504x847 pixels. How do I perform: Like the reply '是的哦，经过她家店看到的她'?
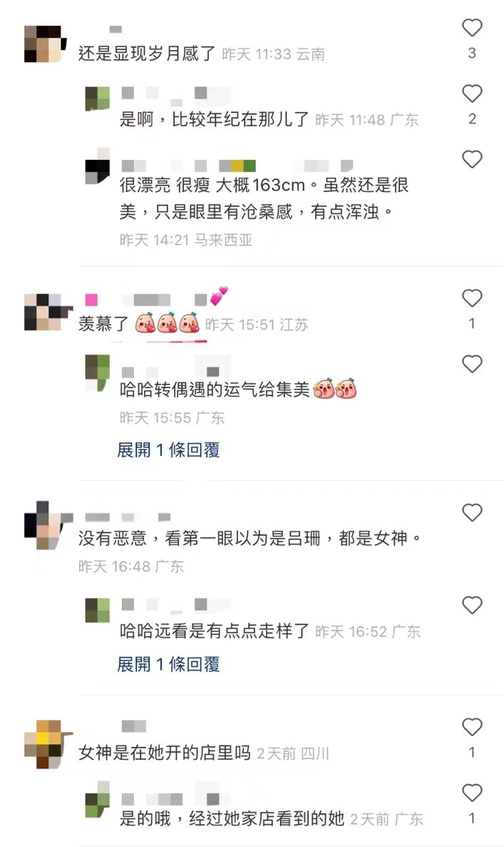pos(472,793)
